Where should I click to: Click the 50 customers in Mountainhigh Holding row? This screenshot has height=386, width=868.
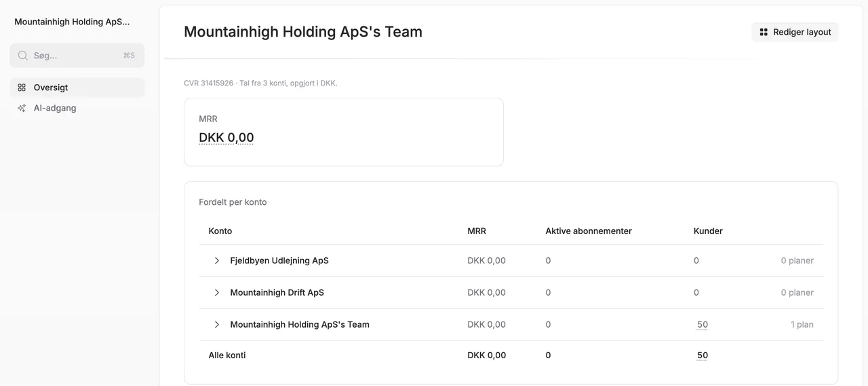click(x=703, y=324)
